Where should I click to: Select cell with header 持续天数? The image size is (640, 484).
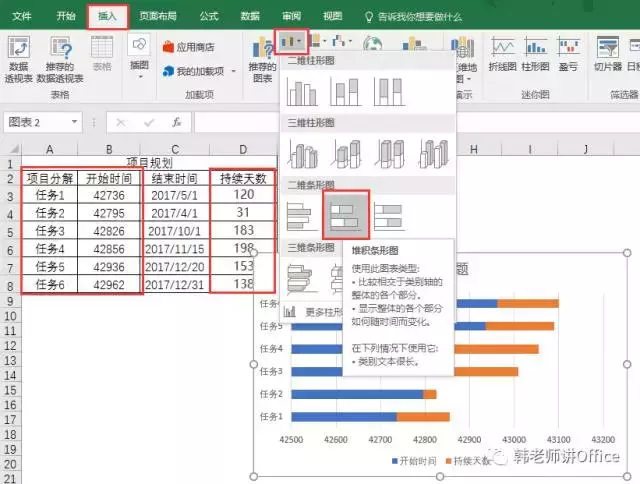coord(243,178)
